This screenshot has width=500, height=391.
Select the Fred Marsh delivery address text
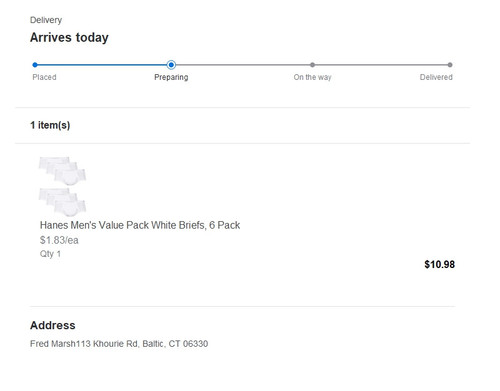coord(119,344)
